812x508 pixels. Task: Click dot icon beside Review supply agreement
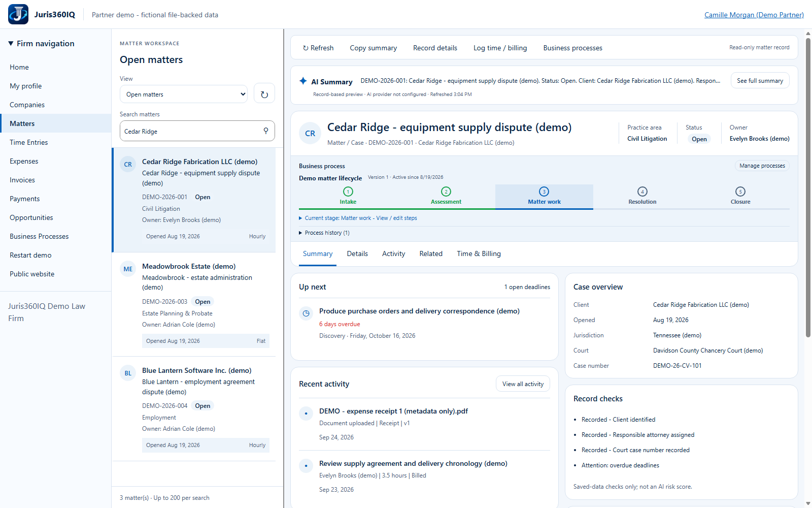(306, 466)
